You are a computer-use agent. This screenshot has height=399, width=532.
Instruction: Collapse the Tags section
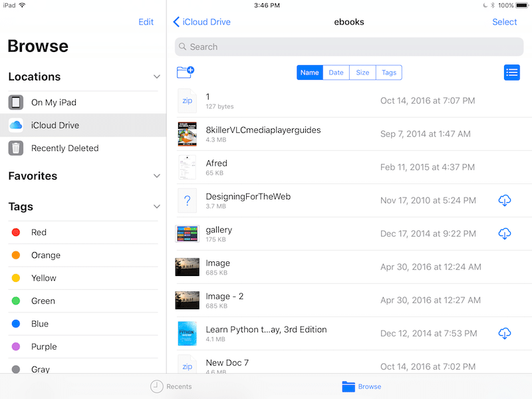click(157, 207)
